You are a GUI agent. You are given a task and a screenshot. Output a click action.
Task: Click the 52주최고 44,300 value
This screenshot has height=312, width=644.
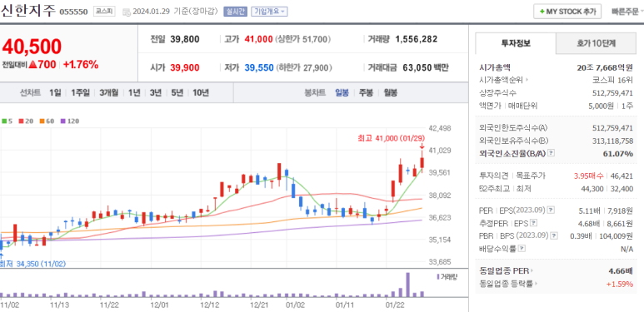592,189
